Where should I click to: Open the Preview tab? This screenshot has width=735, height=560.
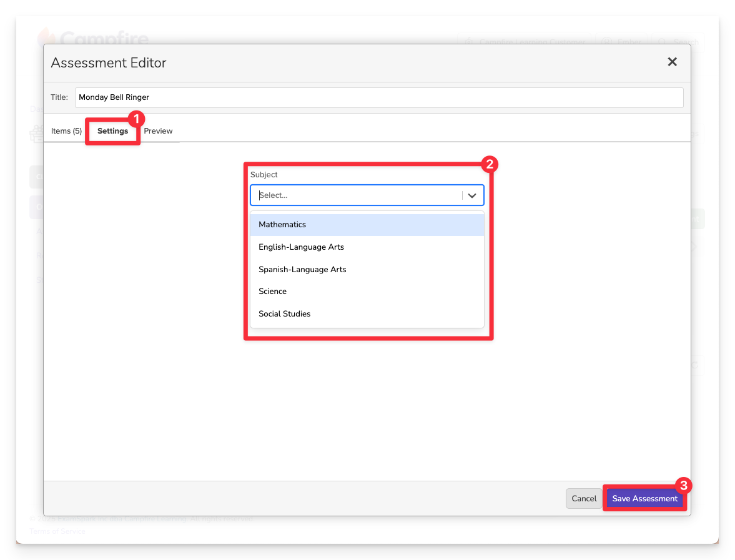(158, 131)
